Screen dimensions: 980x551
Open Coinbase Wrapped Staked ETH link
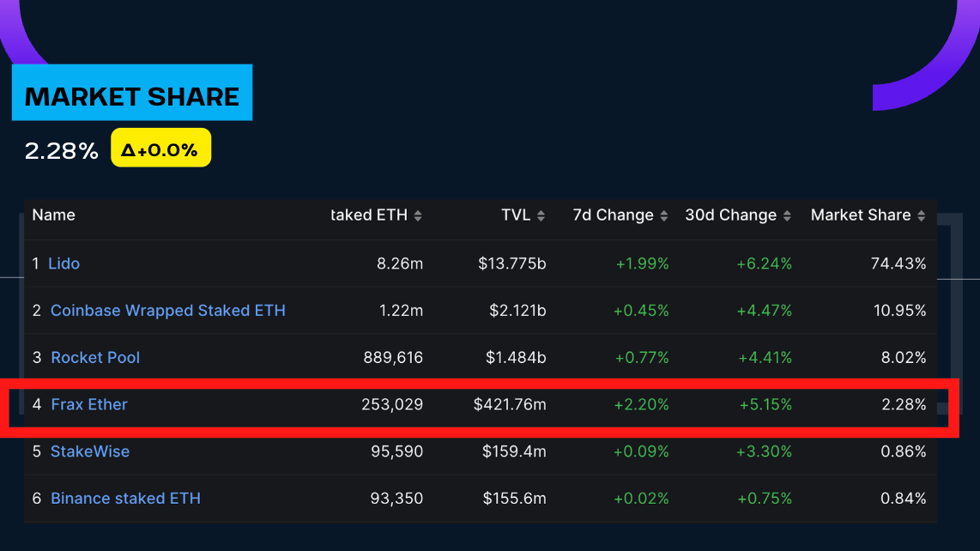167,311
